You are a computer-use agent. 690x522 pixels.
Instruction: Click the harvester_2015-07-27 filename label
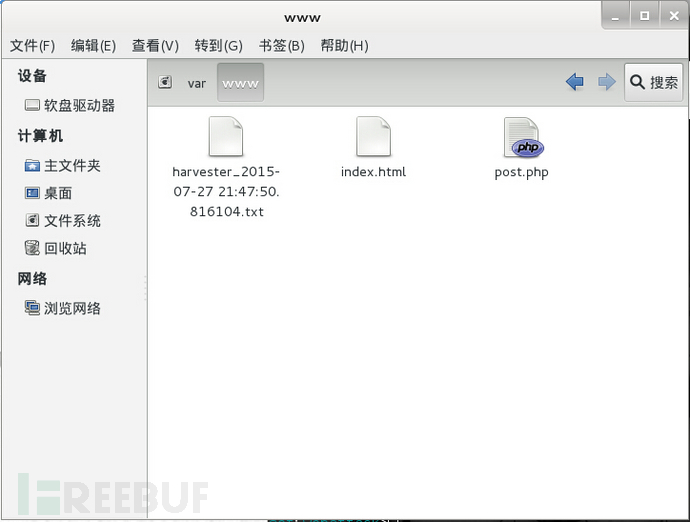226,191
